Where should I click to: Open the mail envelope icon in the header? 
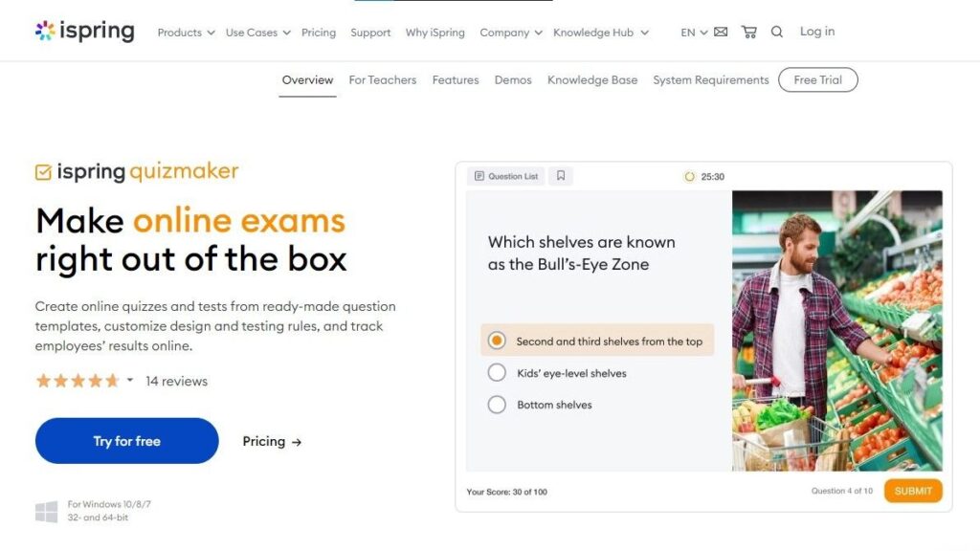(x=721, y=32)
